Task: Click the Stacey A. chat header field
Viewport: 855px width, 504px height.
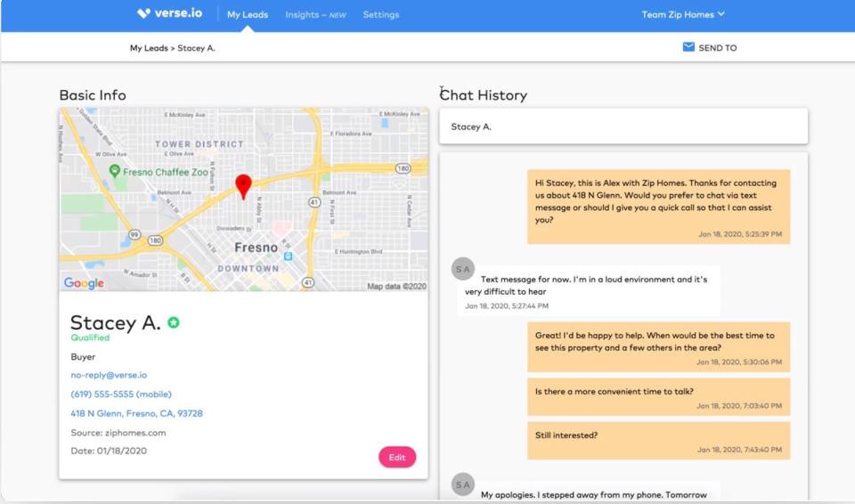Action: tap(623, 126)
